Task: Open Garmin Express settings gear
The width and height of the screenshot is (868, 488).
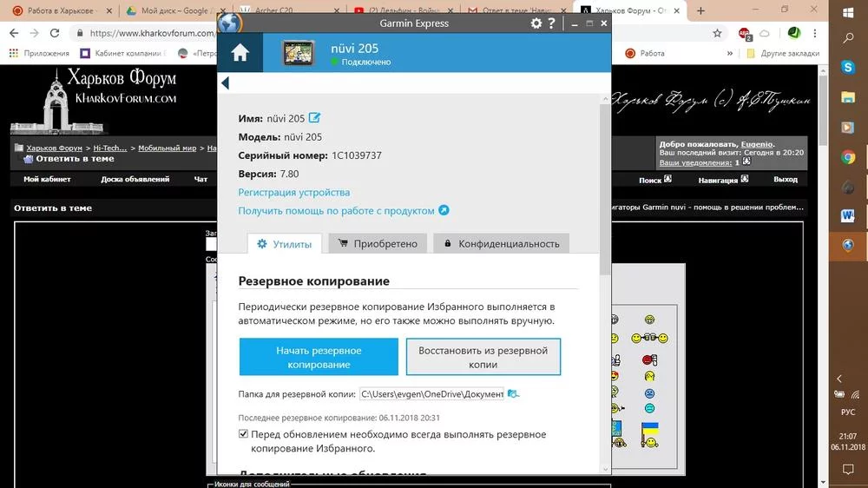Action: [536, 23]
